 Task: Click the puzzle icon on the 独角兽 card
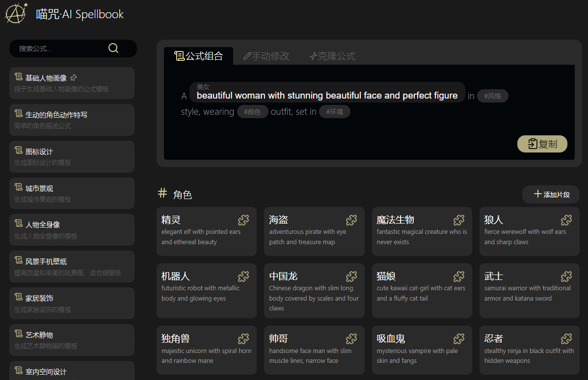pos(243,339)
